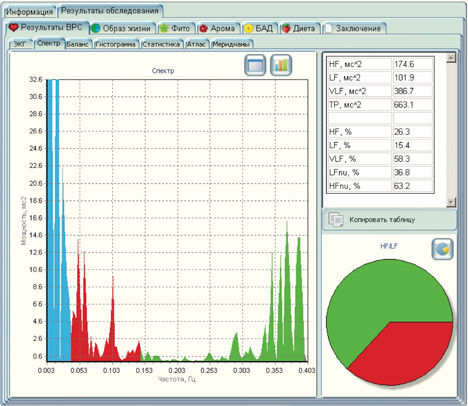468x406 pixels.
Task: Click the TP, мс^2 value 663.1
Action: click(x=413, y=104)
